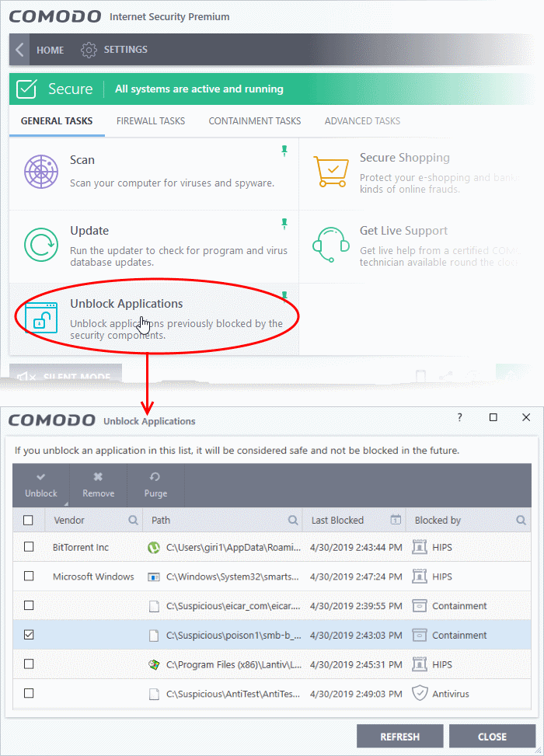This screenshot has width=544, height=756.
Task: Click the CLOSE button
Action: coord(492,737)
